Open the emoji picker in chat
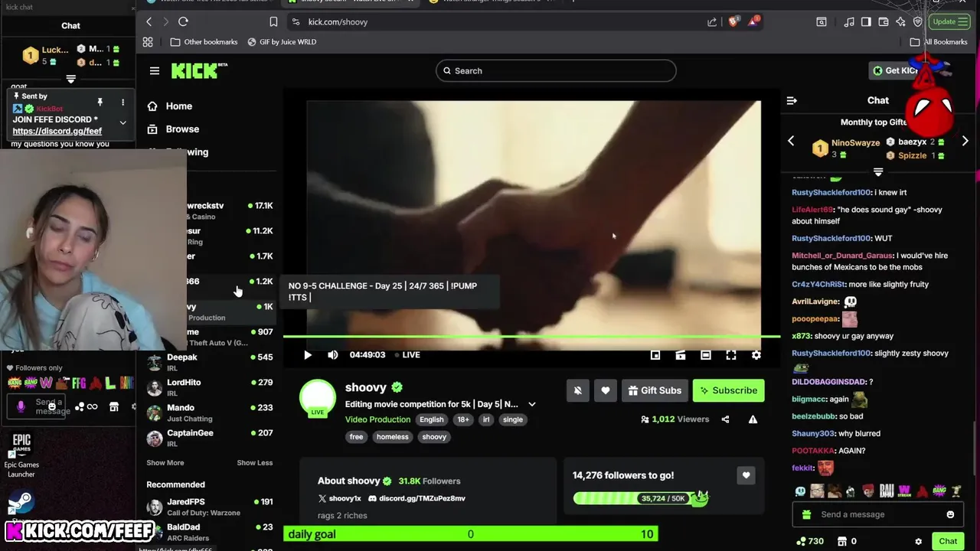 [x=950, y=514]
